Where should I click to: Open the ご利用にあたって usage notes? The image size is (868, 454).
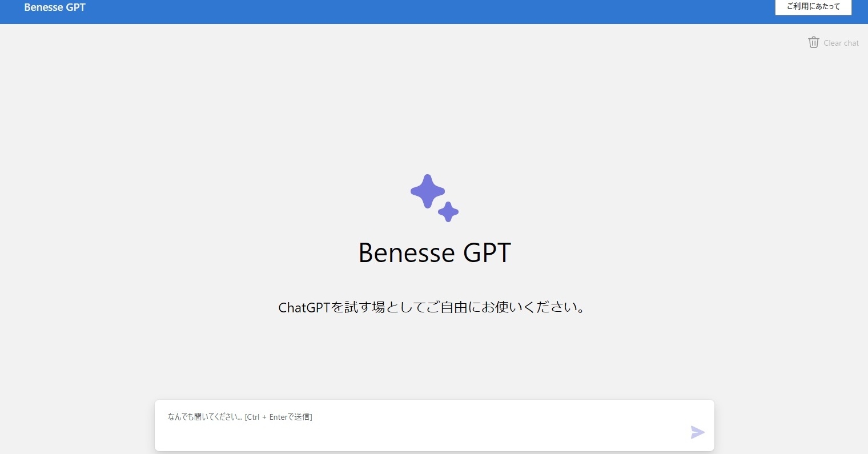[813, 7]
